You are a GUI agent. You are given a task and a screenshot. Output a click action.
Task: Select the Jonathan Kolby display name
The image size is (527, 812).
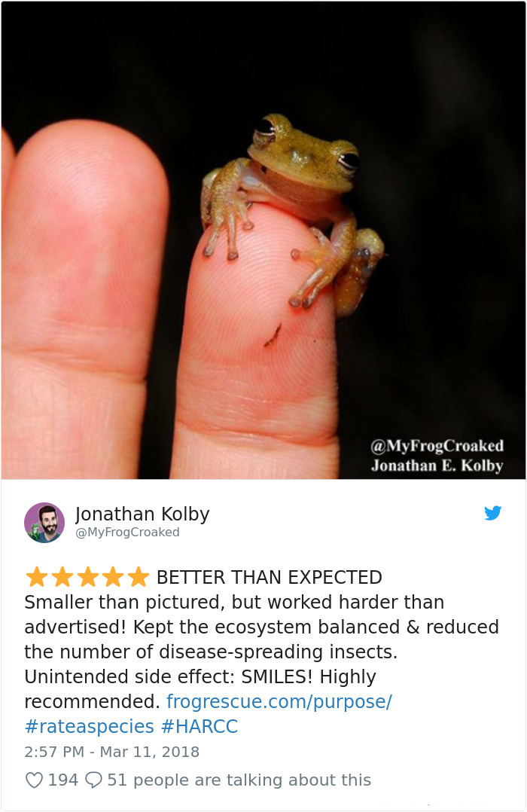coord(142,514)
